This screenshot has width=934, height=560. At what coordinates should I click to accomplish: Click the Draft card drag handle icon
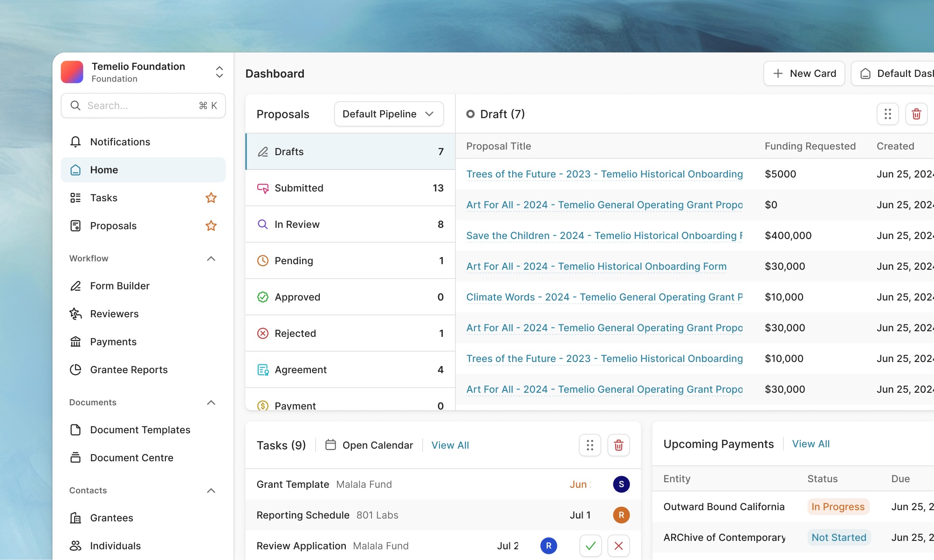[887, 114]
